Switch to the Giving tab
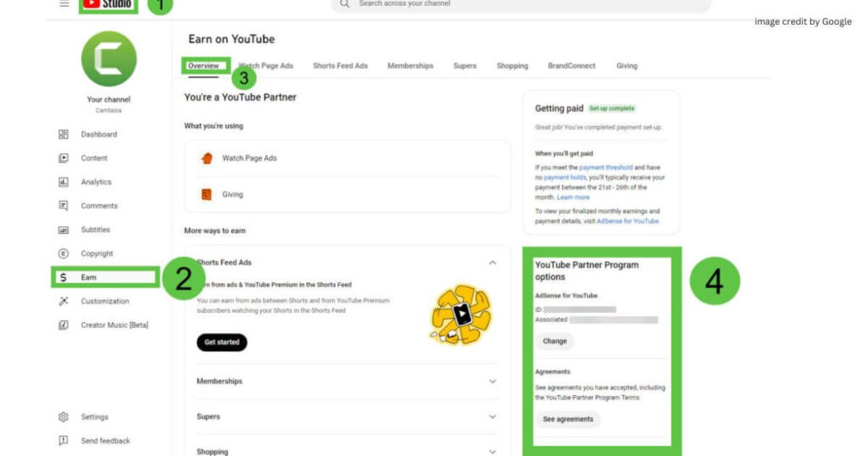 pyautogui.click(x=626, y=65)
